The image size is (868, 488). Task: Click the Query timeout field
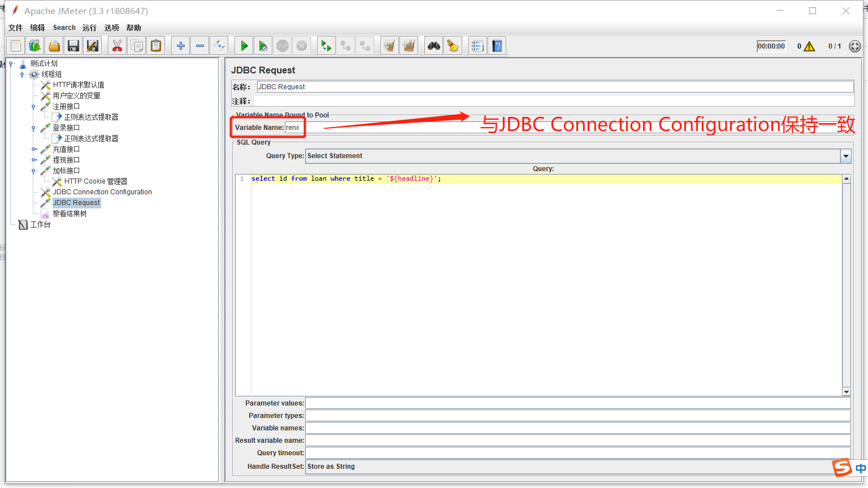tap(578, 453)
